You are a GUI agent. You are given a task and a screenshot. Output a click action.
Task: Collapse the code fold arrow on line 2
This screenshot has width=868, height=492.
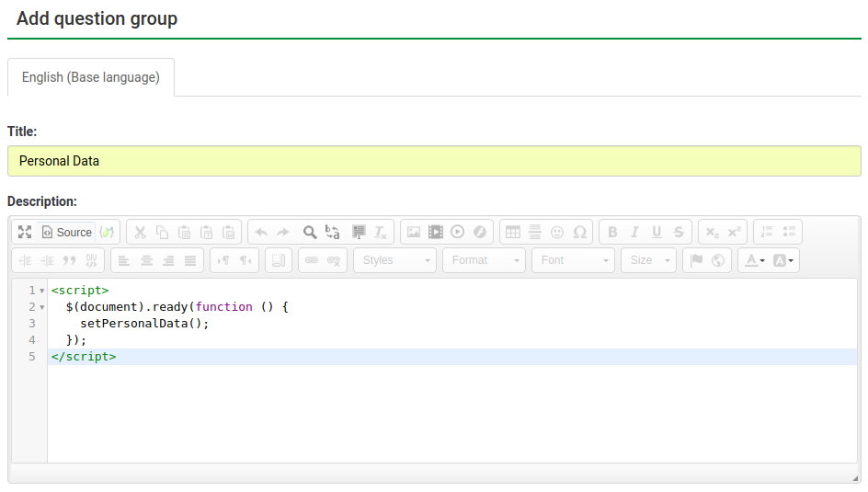[42, 307]
